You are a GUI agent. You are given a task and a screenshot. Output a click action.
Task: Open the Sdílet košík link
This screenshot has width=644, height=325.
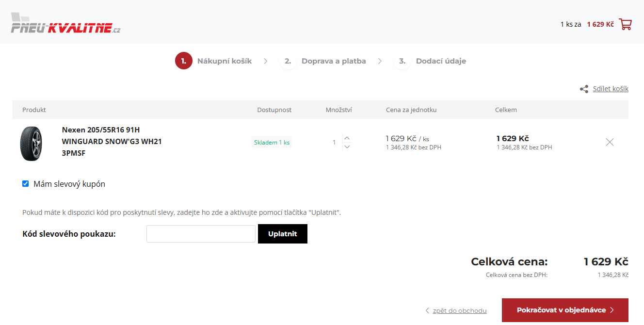point(611,89)
